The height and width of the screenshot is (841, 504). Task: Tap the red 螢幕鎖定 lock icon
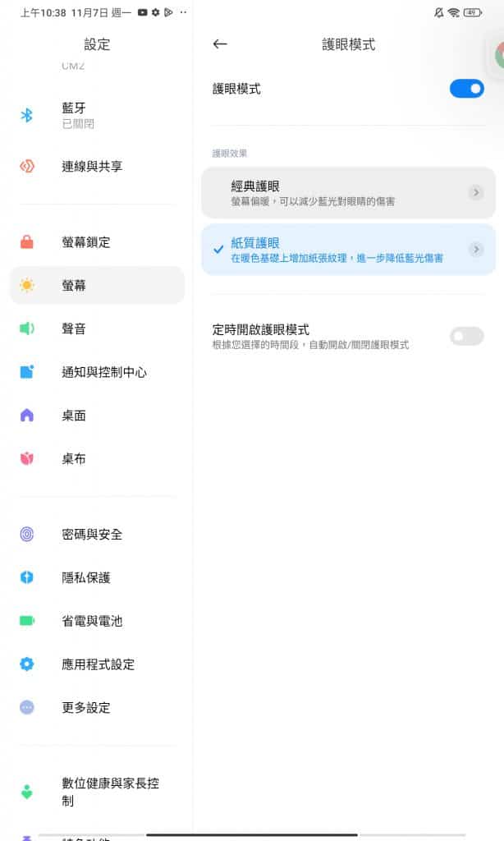(26, 242)
